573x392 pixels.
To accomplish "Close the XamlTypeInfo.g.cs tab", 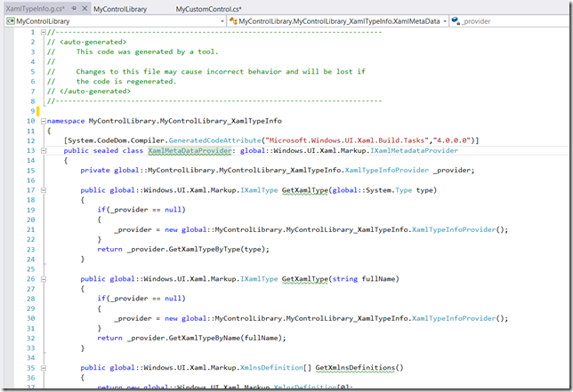I will pos(85,8).
